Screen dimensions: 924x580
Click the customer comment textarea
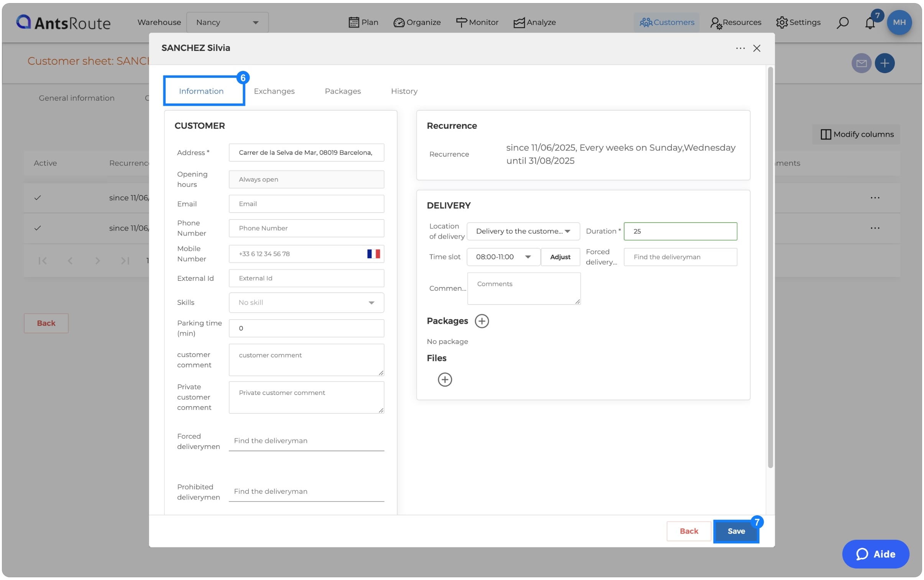[x=306, y=360]
